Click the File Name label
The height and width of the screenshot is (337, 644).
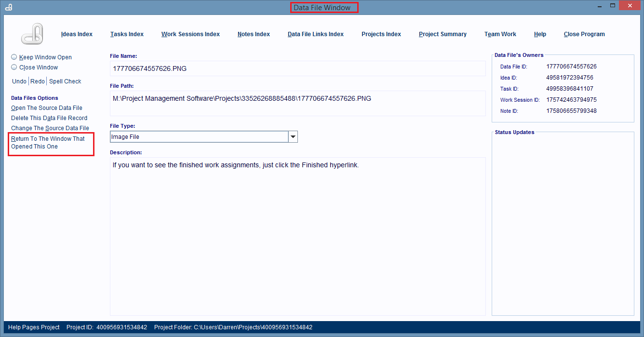pos(123,56)
